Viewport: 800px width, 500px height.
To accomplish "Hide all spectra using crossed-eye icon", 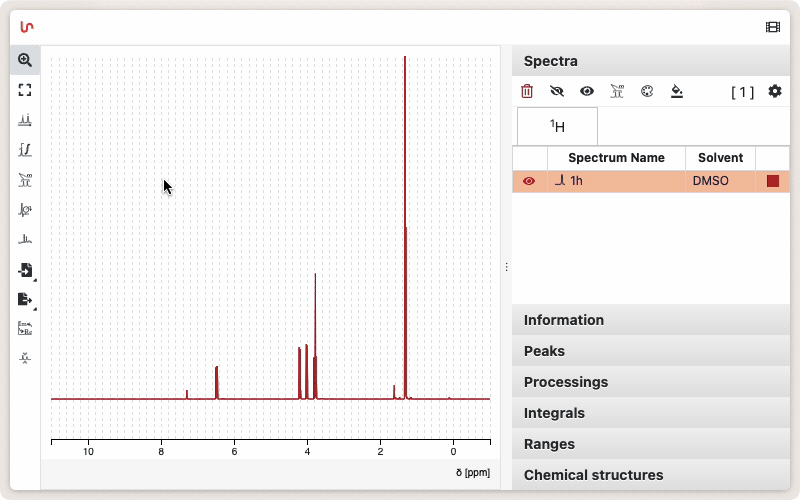I will click(x=557, y=91).
